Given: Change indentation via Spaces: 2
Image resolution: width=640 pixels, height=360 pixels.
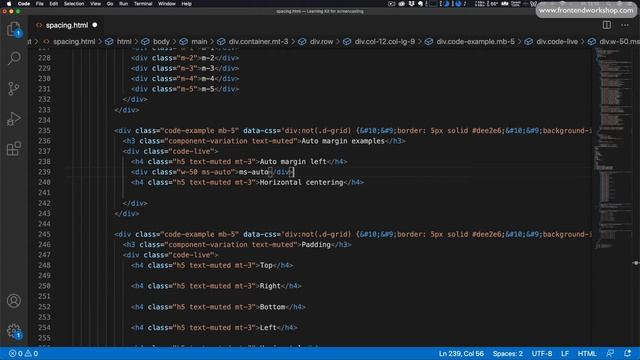Looking at the screenshot, I should pos(507,353).
